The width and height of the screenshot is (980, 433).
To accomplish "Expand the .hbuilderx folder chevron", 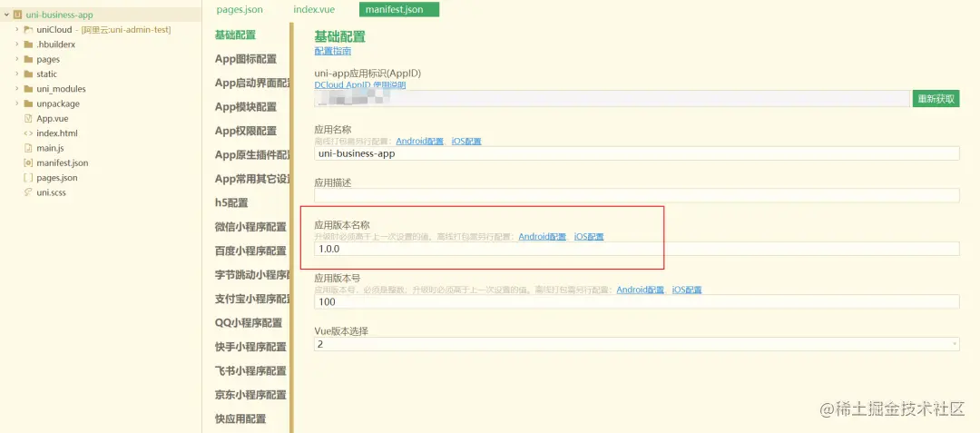I will 17,44.
